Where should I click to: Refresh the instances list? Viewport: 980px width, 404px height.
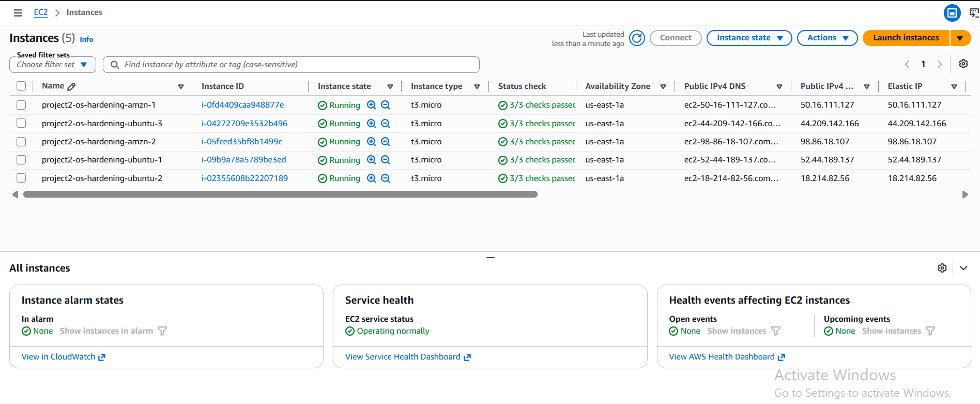[637, 38]
